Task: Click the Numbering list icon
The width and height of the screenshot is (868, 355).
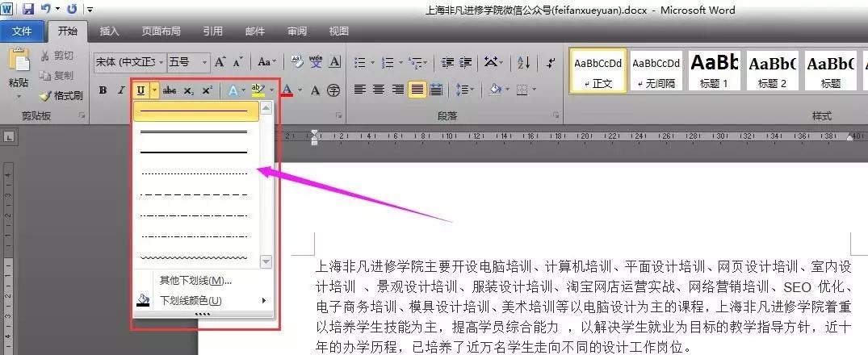Action: tap(388, 62)
